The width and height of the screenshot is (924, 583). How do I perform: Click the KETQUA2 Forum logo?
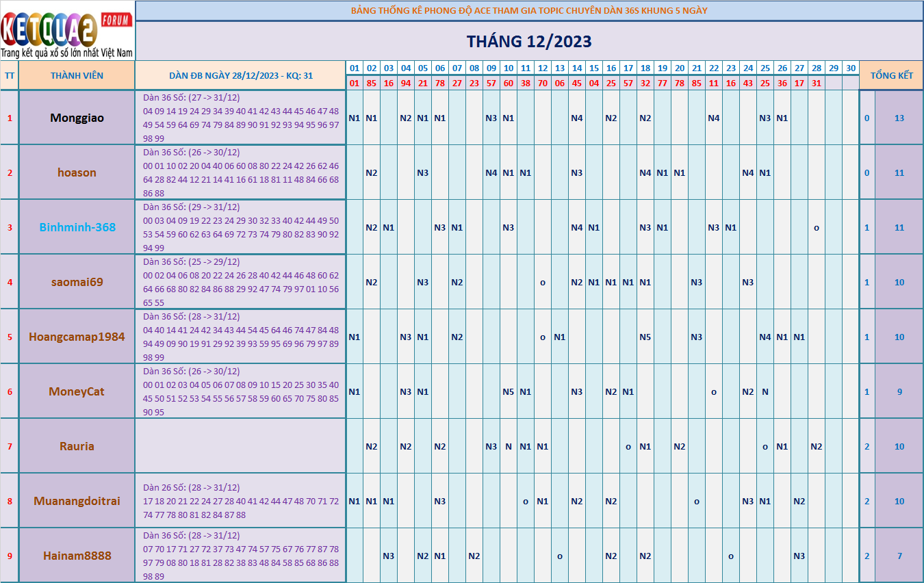click(x=67, y=30)
